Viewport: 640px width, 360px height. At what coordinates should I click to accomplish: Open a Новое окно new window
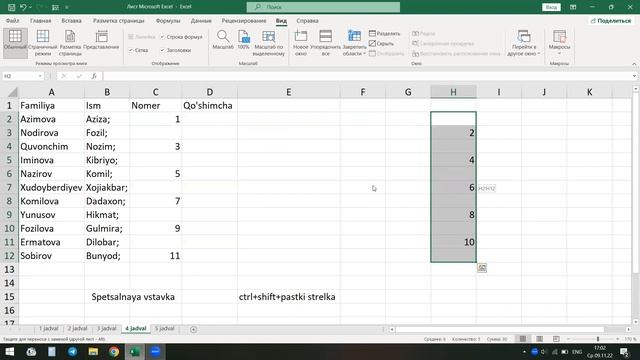(x=301, y=42)
